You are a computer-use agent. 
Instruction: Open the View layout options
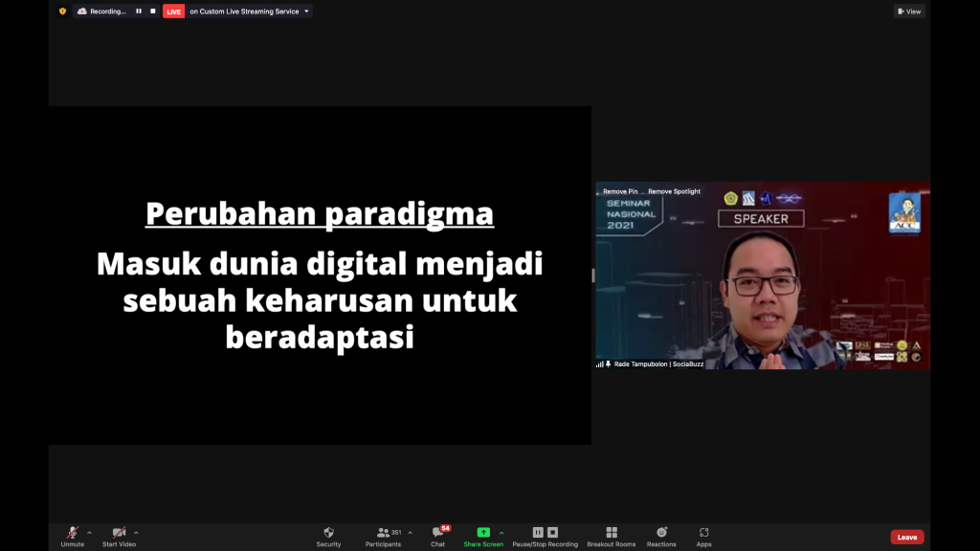[x=909, y=11]
